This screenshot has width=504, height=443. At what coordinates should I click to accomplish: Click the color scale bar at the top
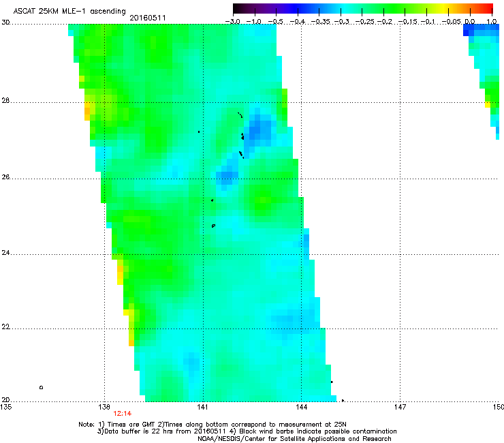click(363, 9)
